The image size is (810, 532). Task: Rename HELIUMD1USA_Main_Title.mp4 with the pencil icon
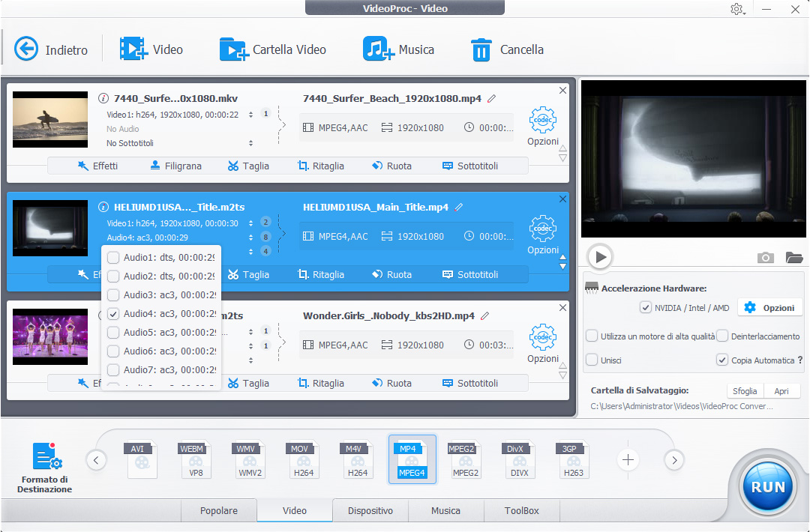pos(459,207)
